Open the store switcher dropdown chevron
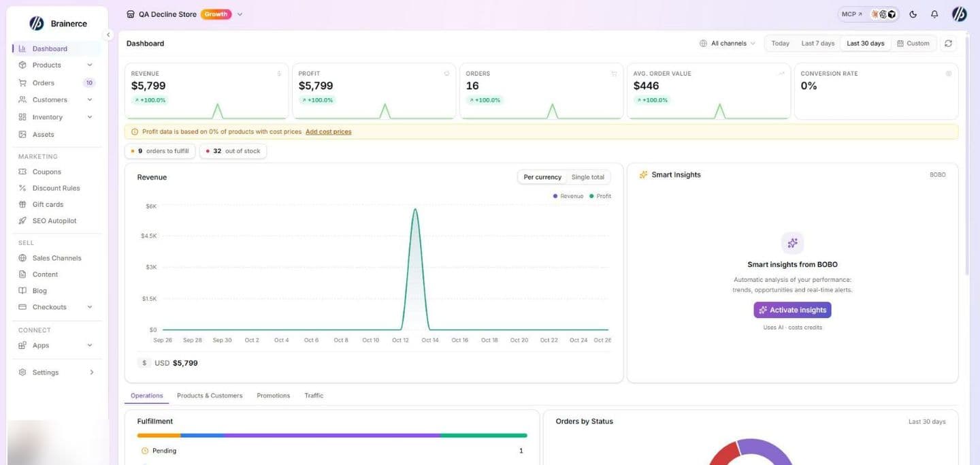The height and width of the screenshot is (465, 980). (x=240, y=14)
